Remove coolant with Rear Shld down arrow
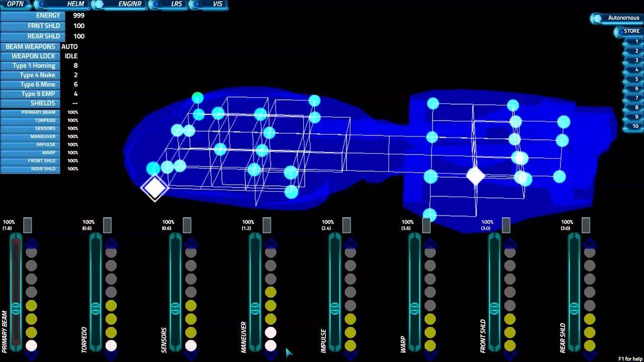This screenshot has height=362, width=644. [590, 356]
